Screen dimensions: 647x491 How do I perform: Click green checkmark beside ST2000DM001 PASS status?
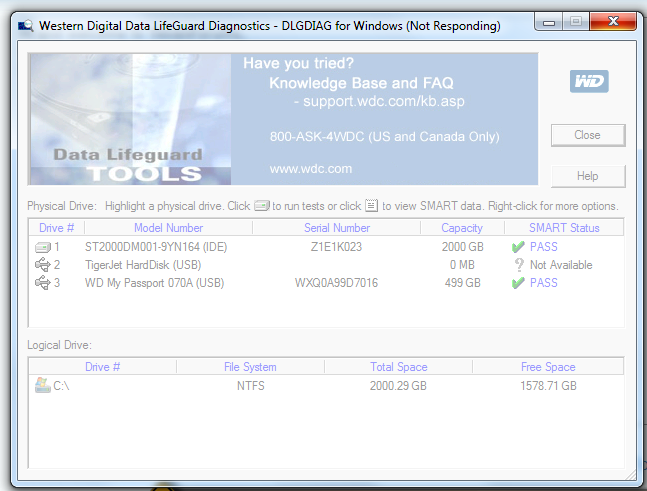click(x=518, y=247)
